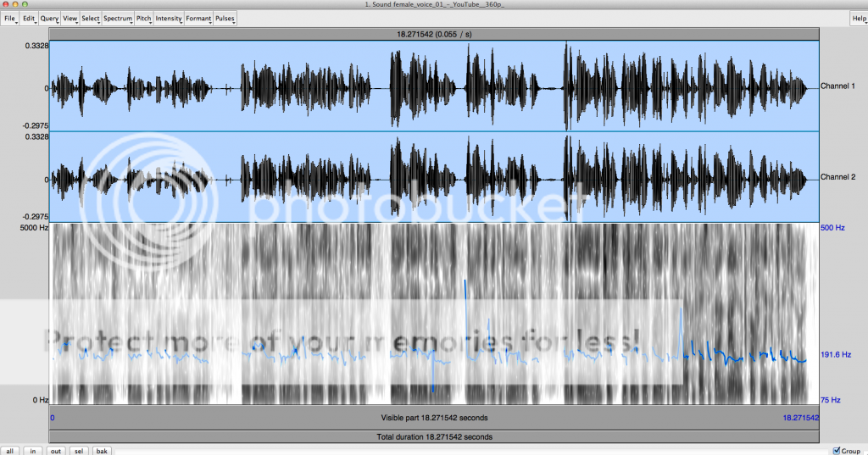Zoom out using the 'out' button
Screen dimensions: 868x455
pyautogui.click(x=56, y=451)
